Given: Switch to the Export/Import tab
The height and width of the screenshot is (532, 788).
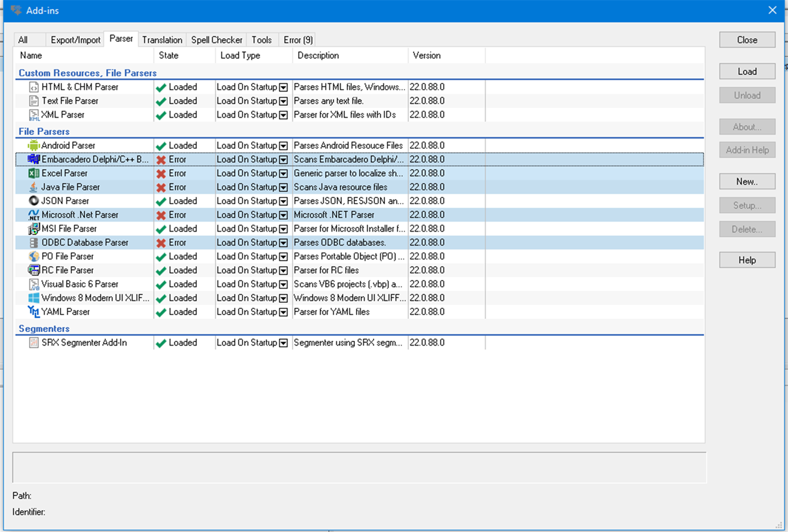Looking at the screenshot, I should [75, 40].
